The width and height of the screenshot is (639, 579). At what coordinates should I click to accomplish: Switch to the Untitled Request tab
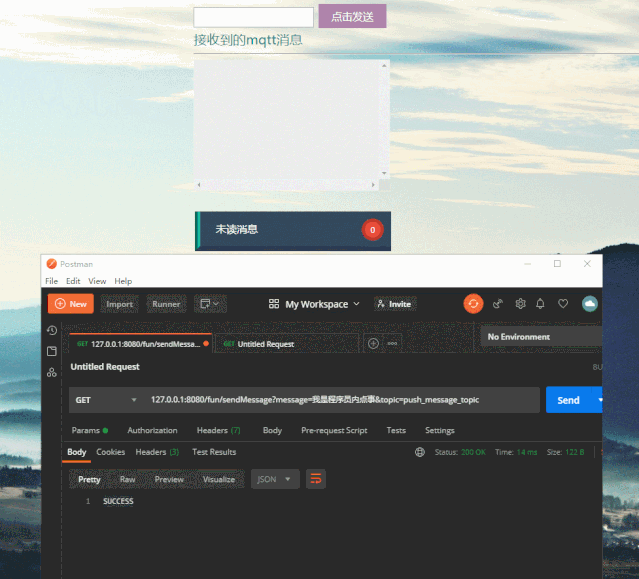285,344
